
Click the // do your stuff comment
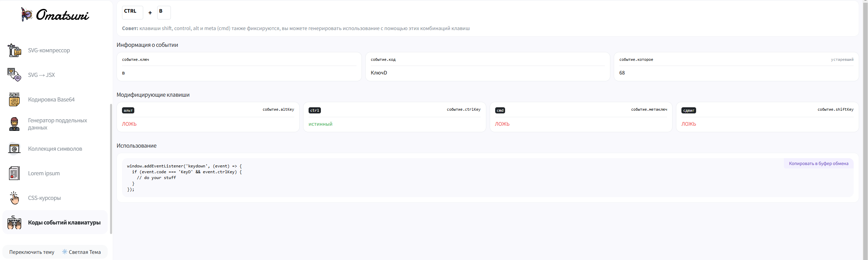157,178
